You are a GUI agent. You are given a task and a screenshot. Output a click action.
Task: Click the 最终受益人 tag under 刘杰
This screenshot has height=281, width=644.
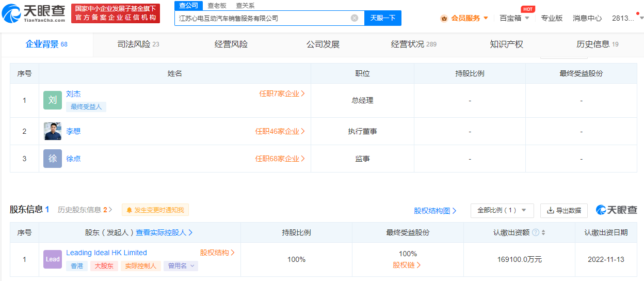(x=86, y=107)
